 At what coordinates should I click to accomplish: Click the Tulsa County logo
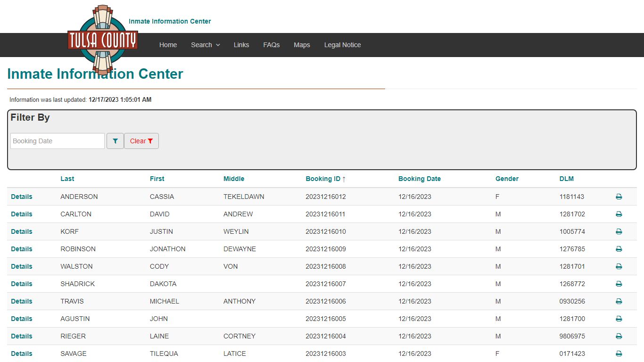tap(103, 40)
